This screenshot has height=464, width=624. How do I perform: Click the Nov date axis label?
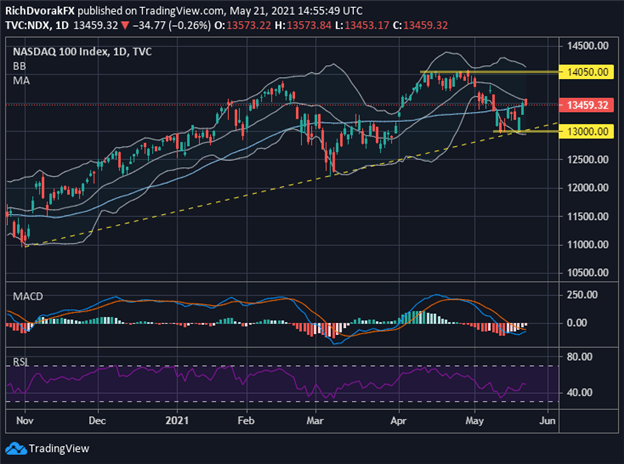(25, 421)
